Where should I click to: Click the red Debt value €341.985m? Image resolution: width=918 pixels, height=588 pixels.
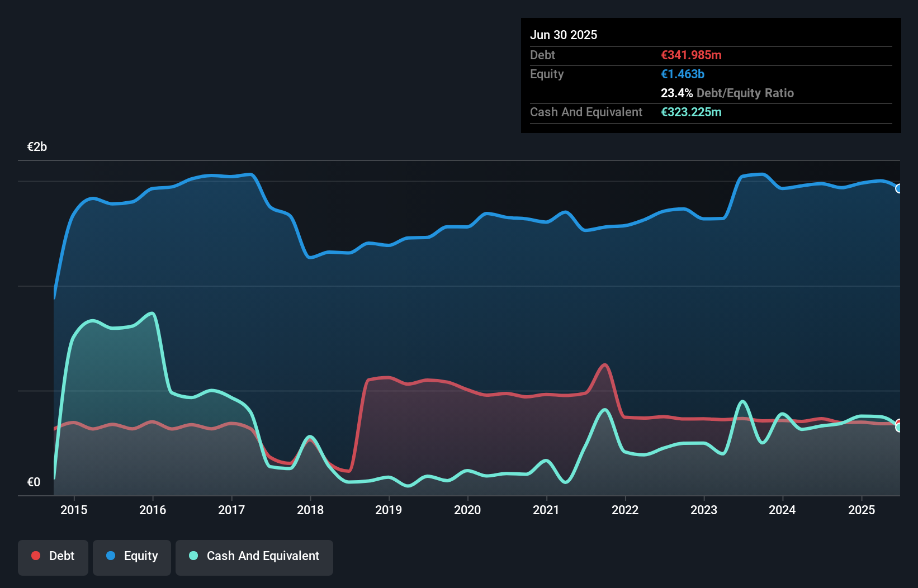[x=691, y=55]
